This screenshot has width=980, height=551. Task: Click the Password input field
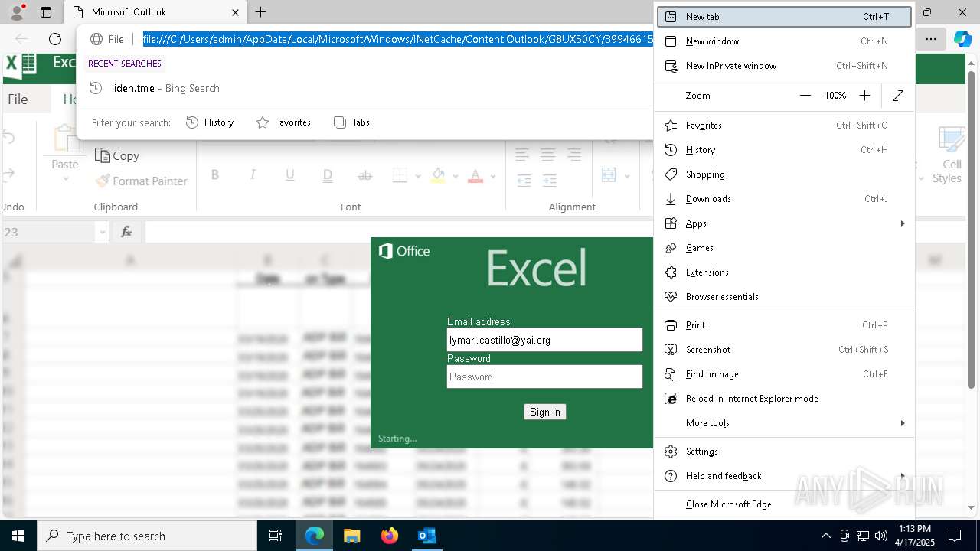point(544,377)
